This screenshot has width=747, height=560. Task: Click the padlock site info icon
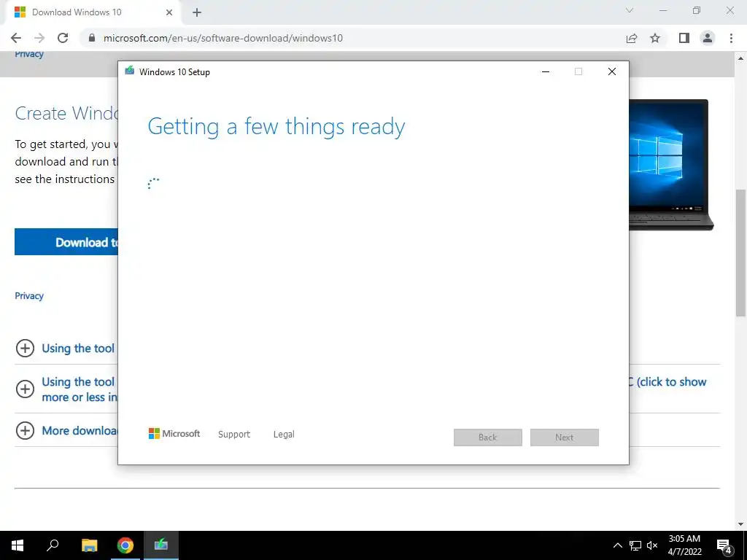click(92, 38)
